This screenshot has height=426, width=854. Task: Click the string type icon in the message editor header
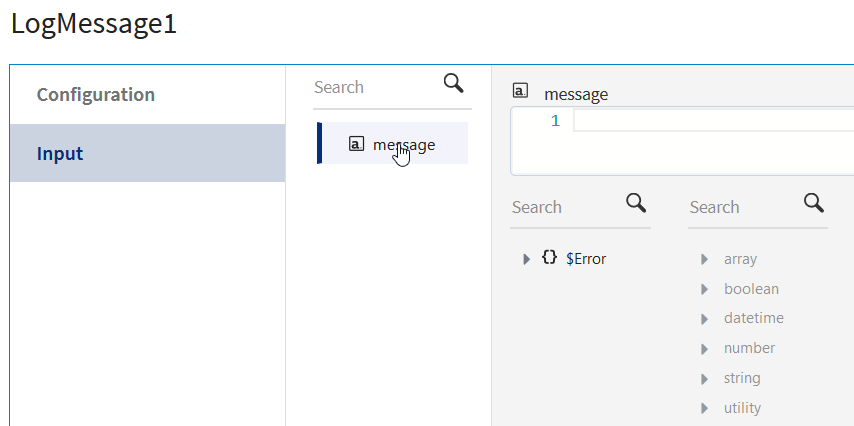[x=520, y=91]
